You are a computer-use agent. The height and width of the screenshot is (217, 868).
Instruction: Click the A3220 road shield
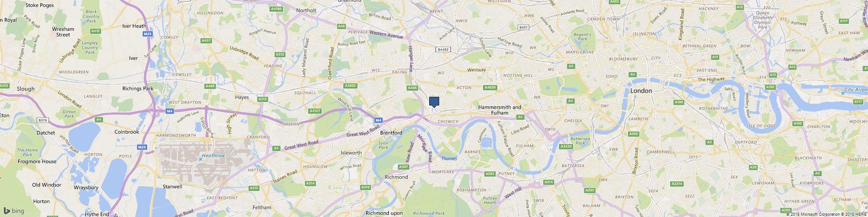click(x=566, y=147)
